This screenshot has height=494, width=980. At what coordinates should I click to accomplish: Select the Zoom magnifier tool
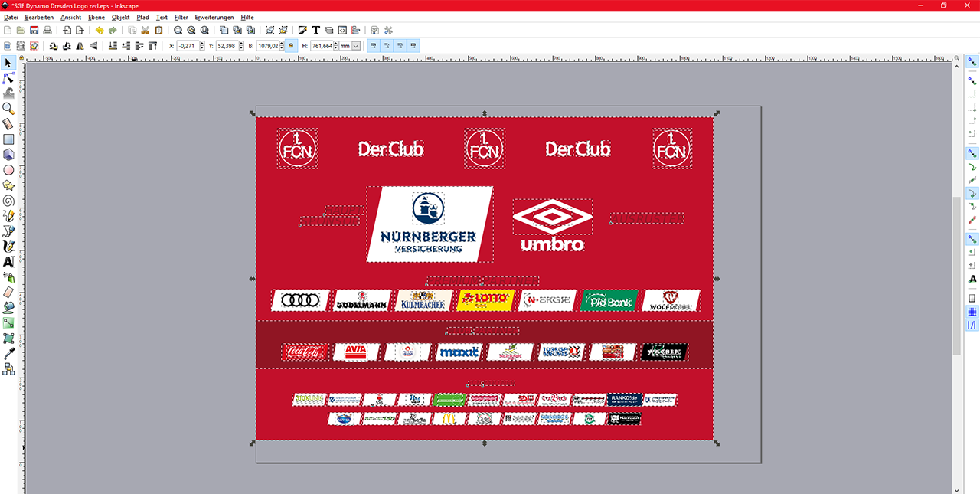pyautogui.click(x=8, y=109)
